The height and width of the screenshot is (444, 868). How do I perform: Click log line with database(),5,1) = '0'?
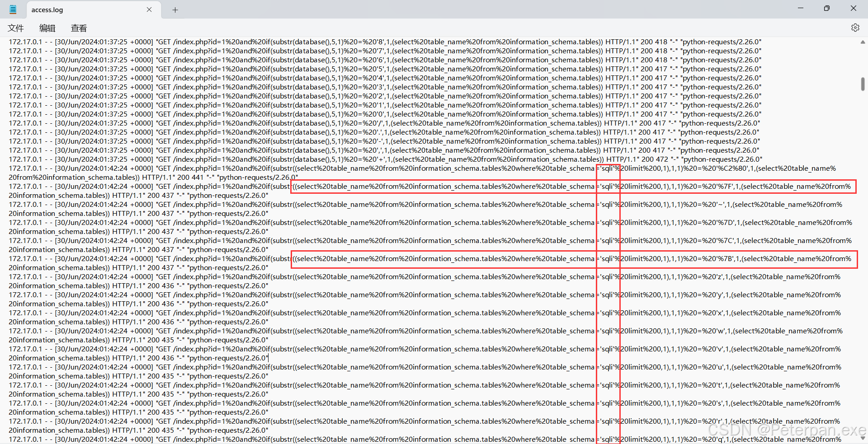[385, 114]
